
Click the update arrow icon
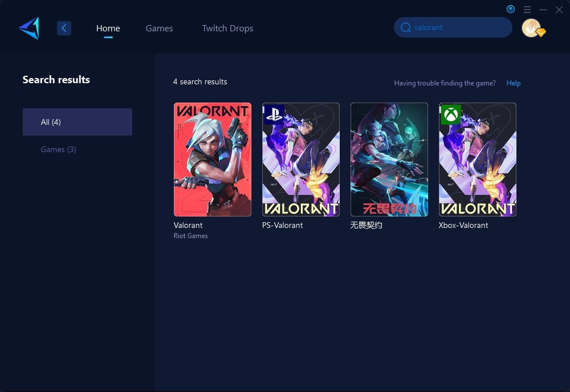[511, 9]
